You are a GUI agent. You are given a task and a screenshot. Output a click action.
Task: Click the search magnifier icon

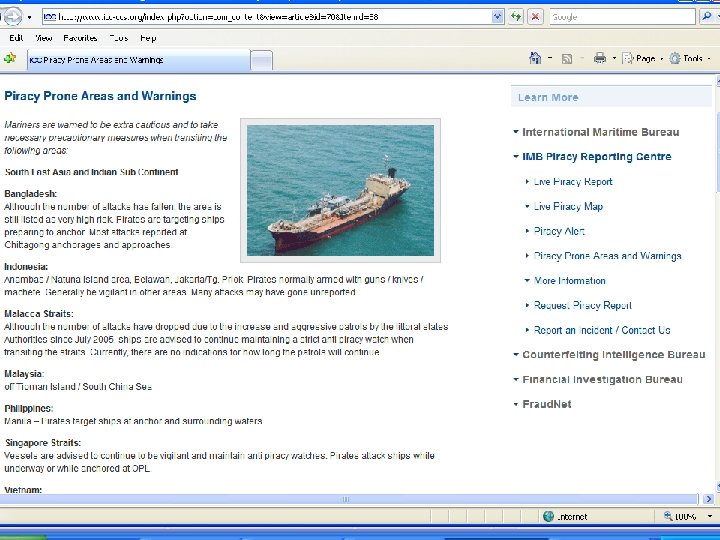coord(707,17)
